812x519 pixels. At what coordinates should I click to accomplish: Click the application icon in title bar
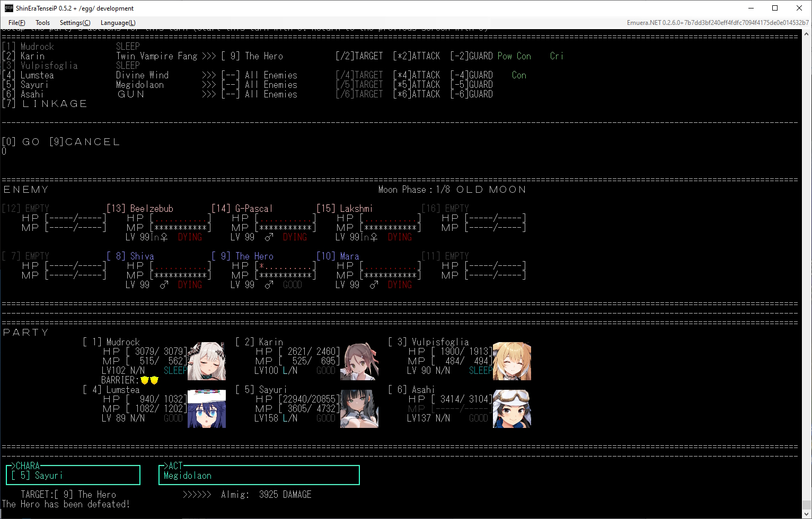pos(9,8)
